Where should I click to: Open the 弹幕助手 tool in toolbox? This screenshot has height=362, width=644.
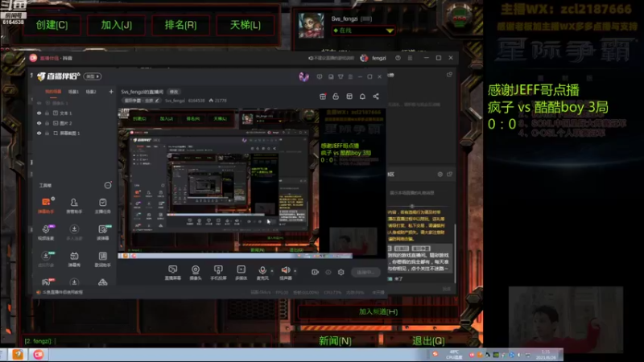point(46,205)
